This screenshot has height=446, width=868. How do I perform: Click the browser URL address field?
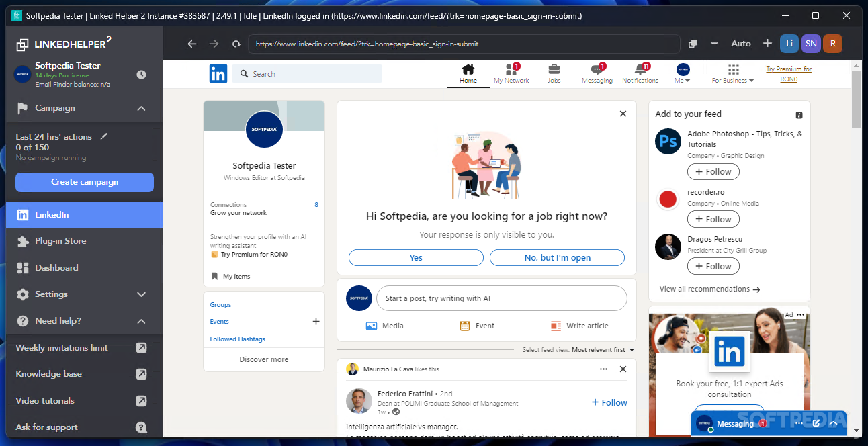[x=464, y=44]
